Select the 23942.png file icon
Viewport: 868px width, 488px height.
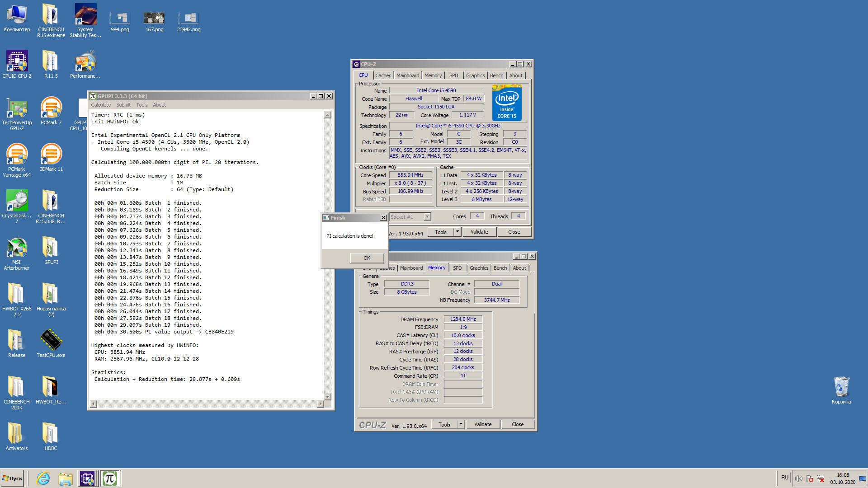click(189, 21)
